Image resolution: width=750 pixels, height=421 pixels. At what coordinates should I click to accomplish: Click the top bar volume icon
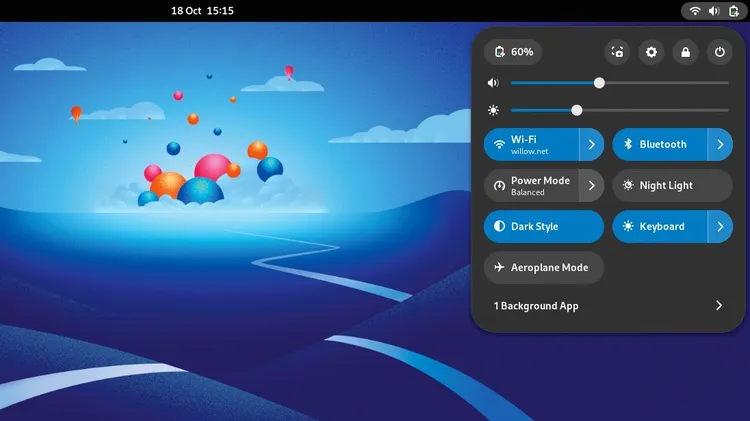714,11
